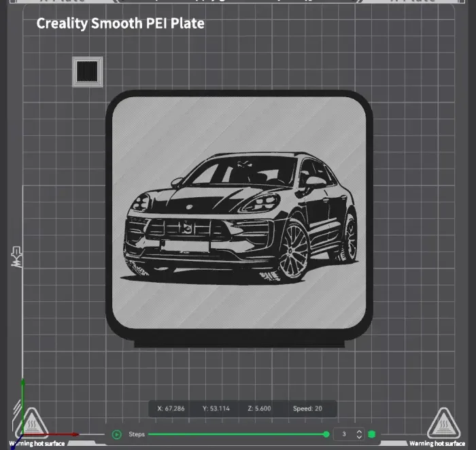Click the right hot surface warning icon
Viewport: 476px width, 450px height.
tap(443, 423)
